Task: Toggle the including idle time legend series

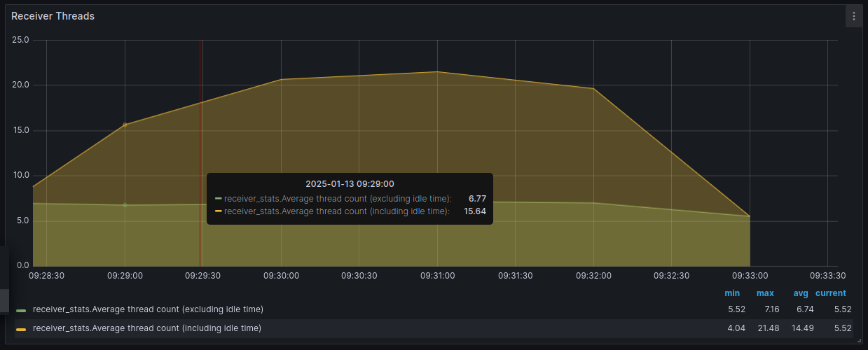Action: (147, 328)
